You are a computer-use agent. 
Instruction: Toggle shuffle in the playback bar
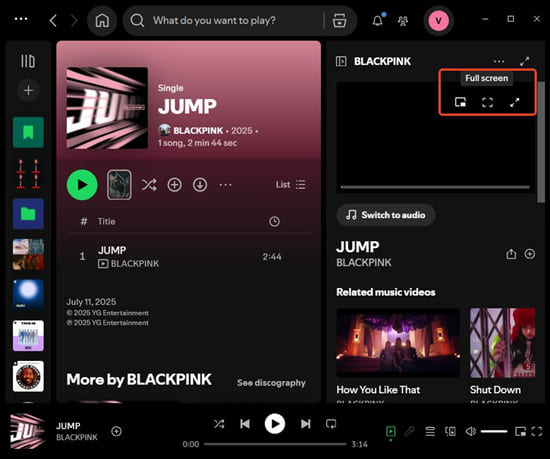coord(219,424)
